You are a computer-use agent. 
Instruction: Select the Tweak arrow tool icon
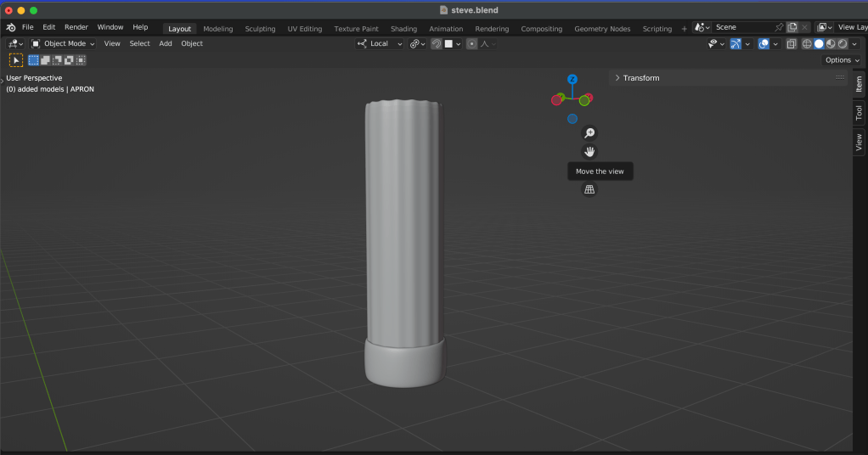tap(16, 60)
